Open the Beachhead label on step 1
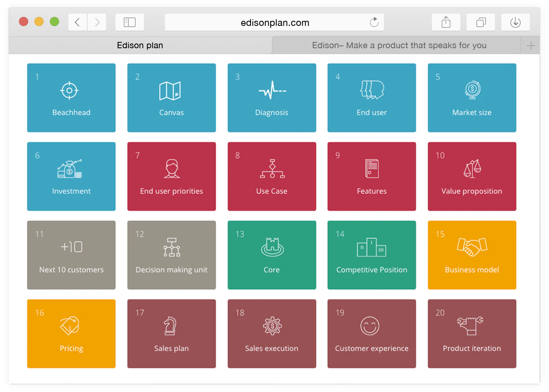Image resolution: width=549 pixels, height=392 pixels. click(x=71, y=113)
